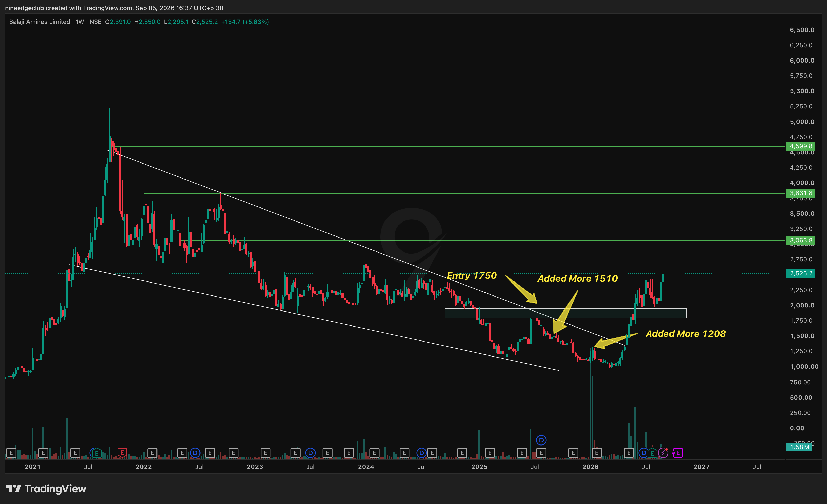
Task: Select the 3,831.8 price level label
Action: tap(801, 193)
